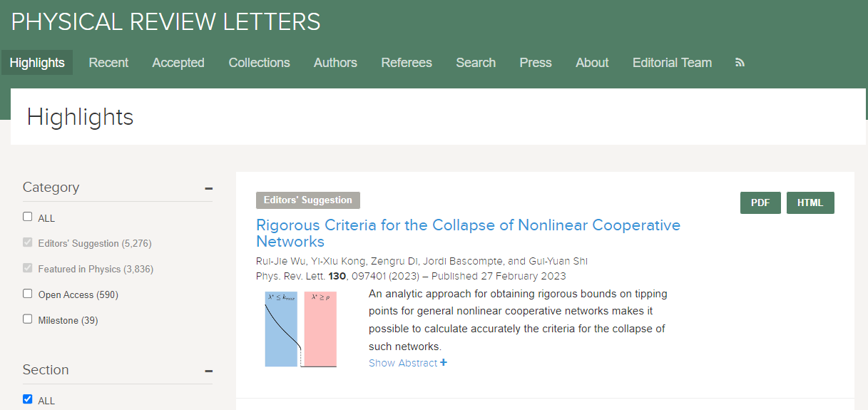Open the Recent tab
Viewport: 868px width, 410px height.
(x=108, y=63)
